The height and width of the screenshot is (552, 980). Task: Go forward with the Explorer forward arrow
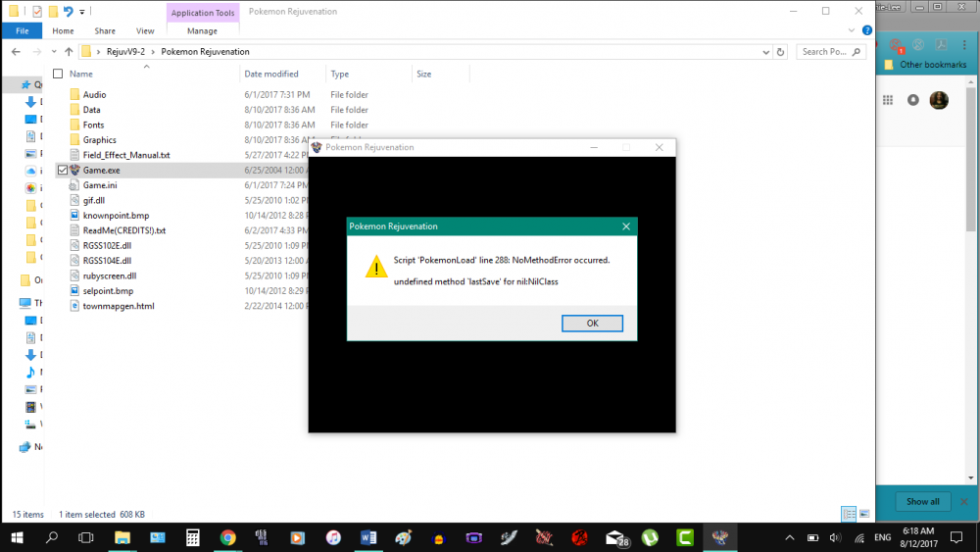[37, 52]
